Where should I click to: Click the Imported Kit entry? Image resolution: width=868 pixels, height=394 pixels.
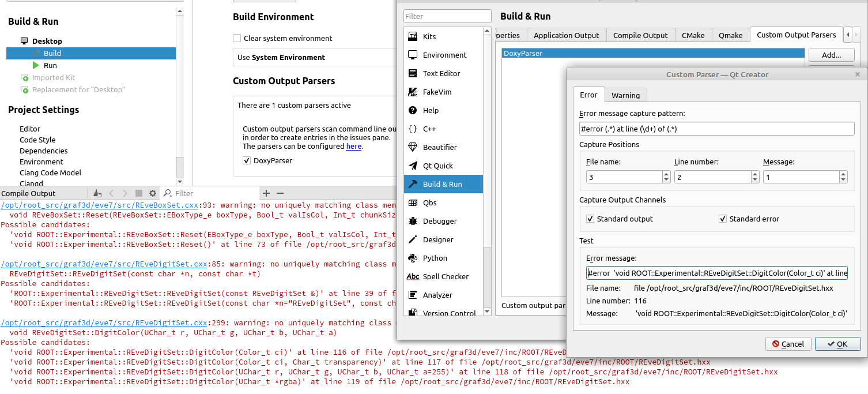54,77
